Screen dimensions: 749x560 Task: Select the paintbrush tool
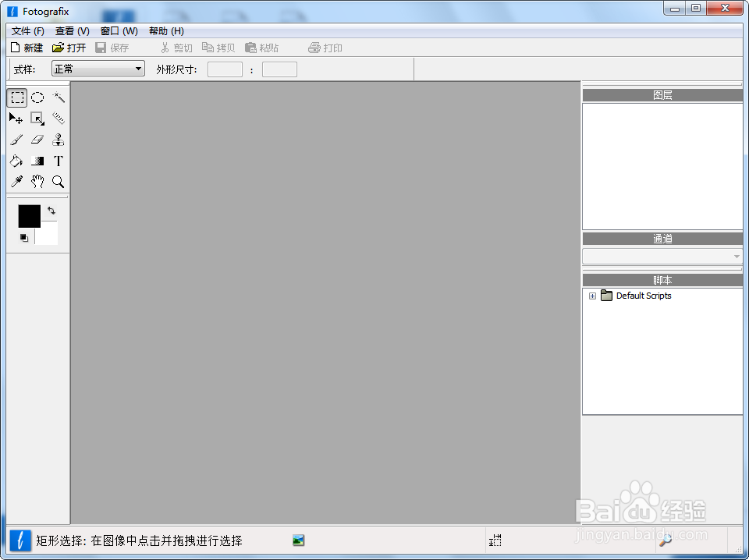coord(16,140)
